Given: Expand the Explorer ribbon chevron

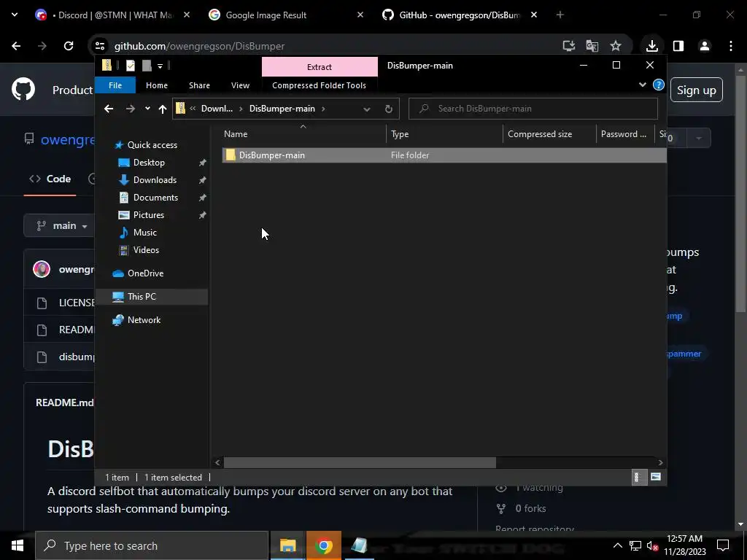Looking at the screenshot, I should pyautogui.click(x=643, y=85).
